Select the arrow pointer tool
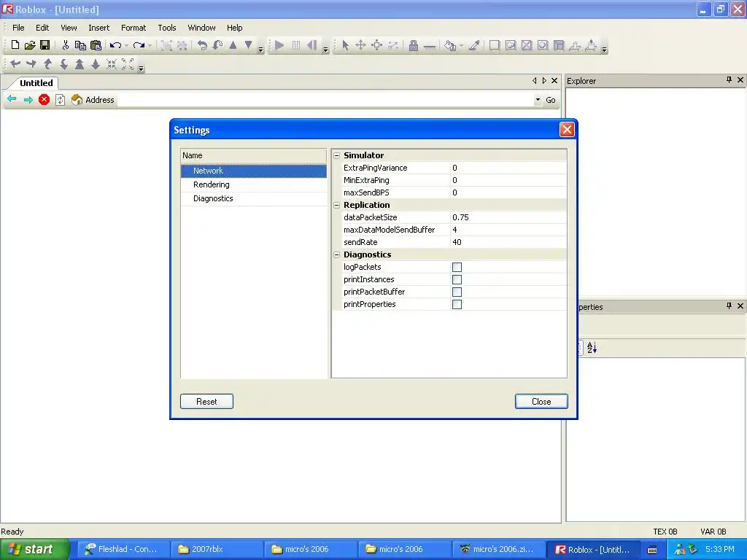 tap(345, 45)
